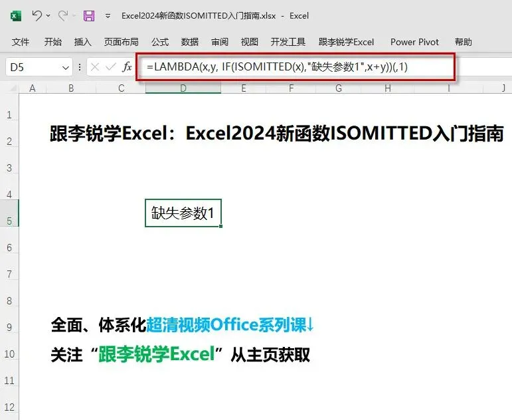Open the 跟李锐学Excel tab

click(346, 42)
